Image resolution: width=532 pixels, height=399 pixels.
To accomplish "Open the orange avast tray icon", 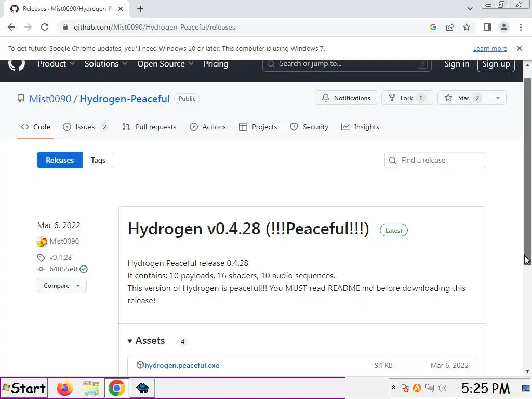I will (x=417, y=388).
